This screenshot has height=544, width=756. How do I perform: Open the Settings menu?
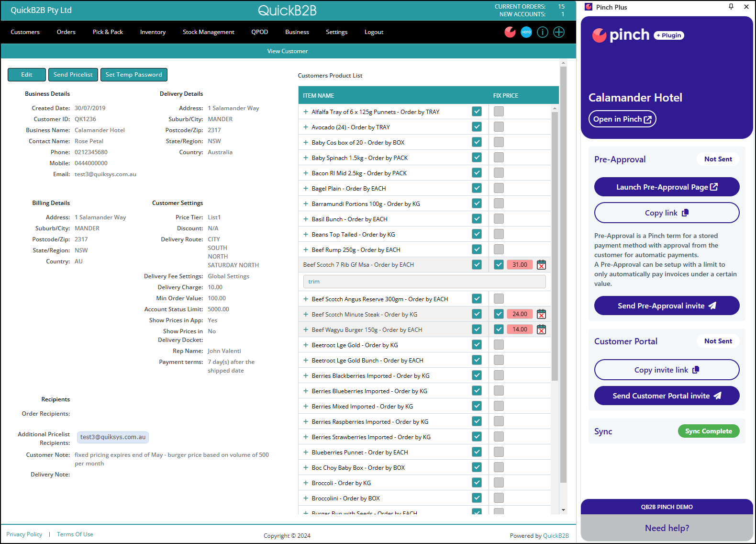[x=337, y=32]
